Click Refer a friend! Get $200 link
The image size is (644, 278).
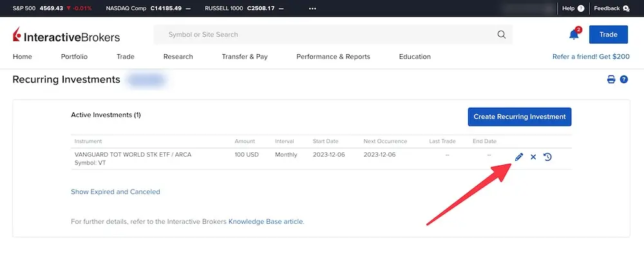(x=591, y=57)
